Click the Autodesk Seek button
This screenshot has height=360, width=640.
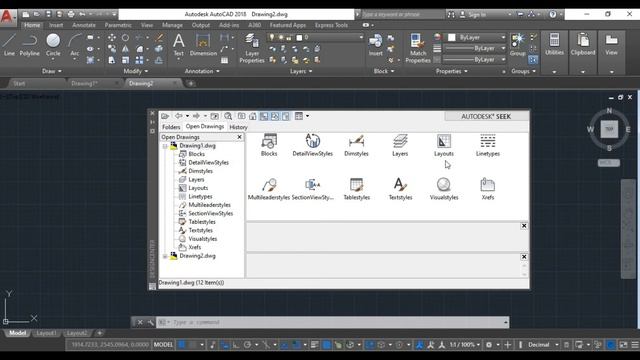pos(486,116)
